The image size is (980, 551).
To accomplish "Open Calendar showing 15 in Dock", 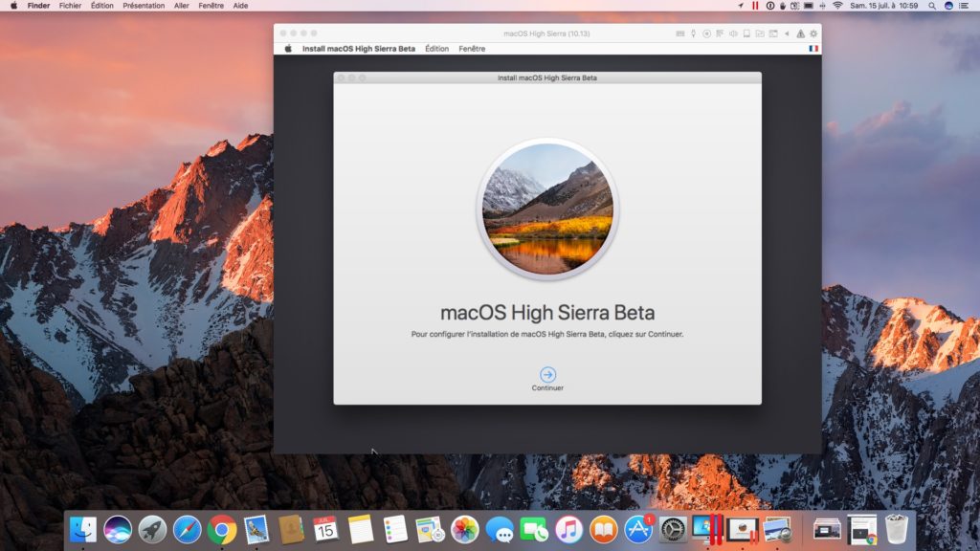I will pyautogui.click(x=325, y=530).
